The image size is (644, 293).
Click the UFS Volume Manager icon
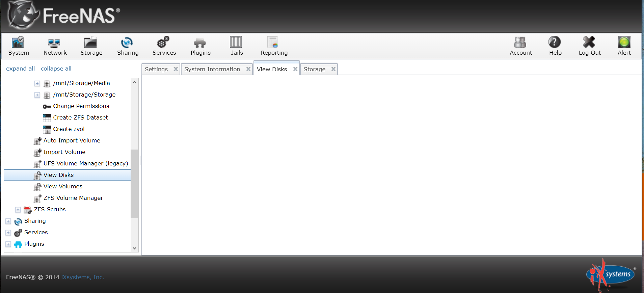37,164
